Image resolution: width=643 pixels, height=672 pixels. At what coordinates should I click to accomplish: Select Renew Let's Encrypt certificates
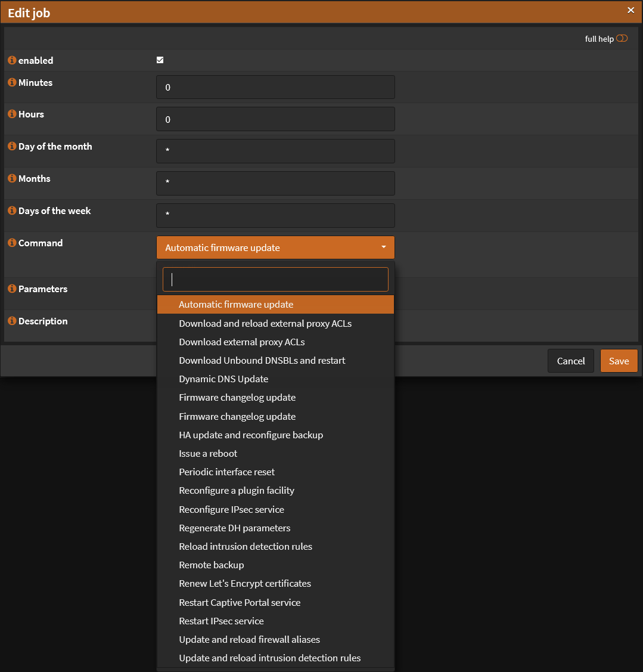[245, 583]
